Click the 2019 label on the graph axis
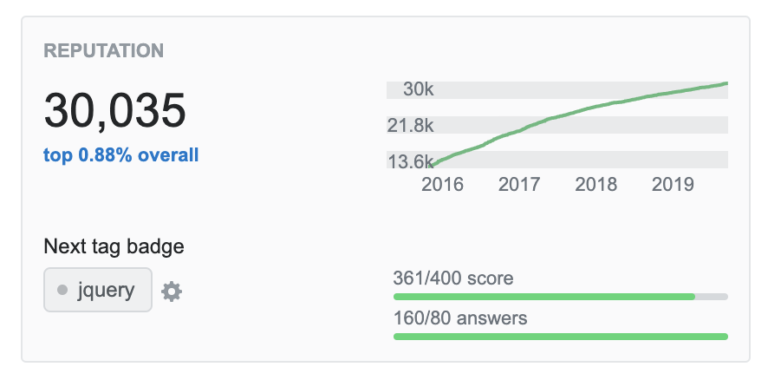Screen dimensions: 768x380 pyautogui.click(x=673, y=185)
